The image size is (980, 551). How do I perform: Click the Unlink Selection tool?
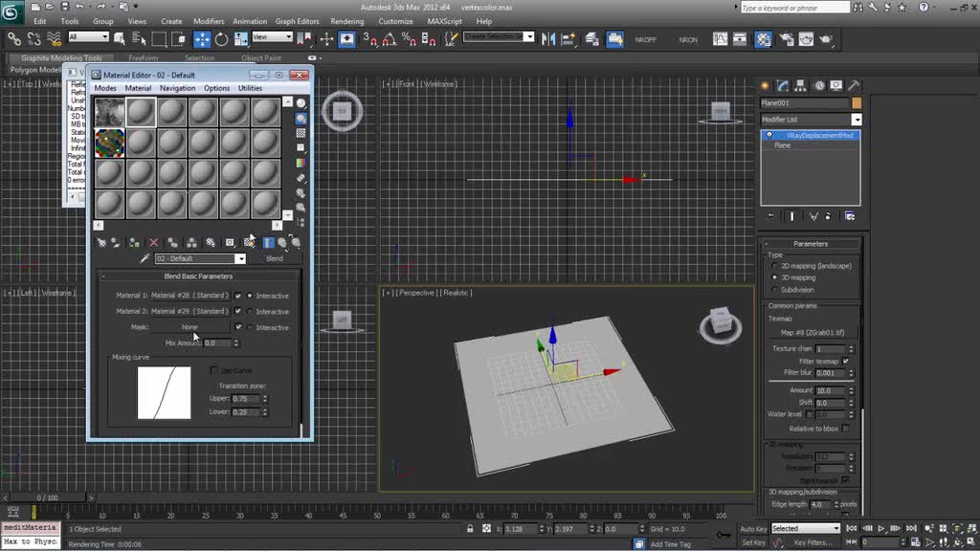(33, 39)
